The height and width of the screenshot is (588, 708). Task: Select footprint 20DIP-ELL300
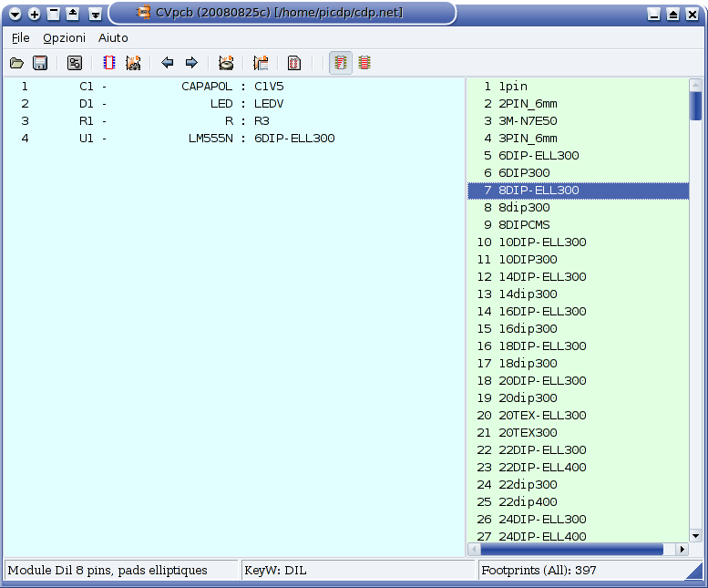pos(578,381)
